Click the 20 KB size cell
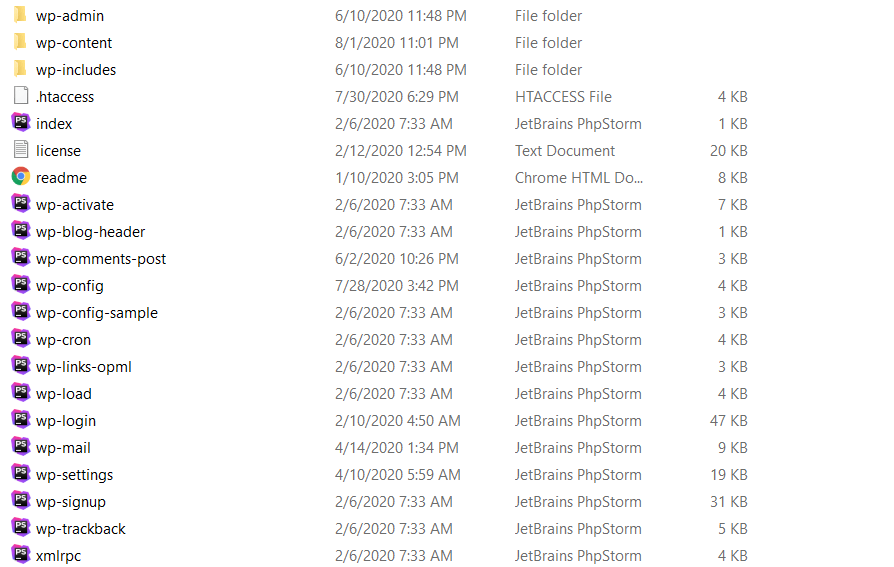 click(729, 151)
